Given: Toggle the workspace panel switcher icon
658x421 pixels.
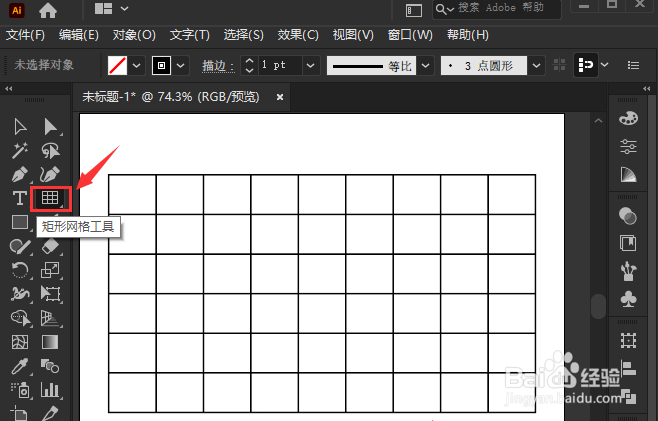Looking at the screenshot, I should coord(414,10).
